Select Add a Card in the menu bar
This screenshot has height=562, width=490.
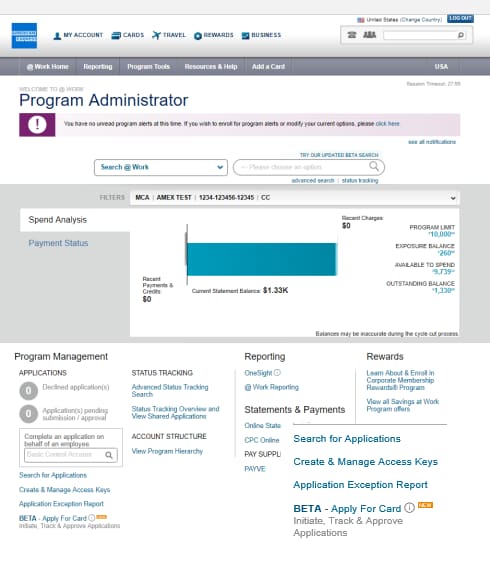268,67
